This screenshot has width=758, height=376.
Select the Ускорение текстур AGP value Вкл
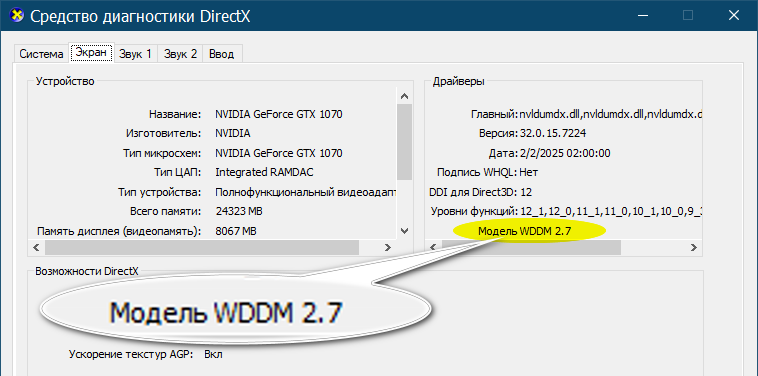213,354
